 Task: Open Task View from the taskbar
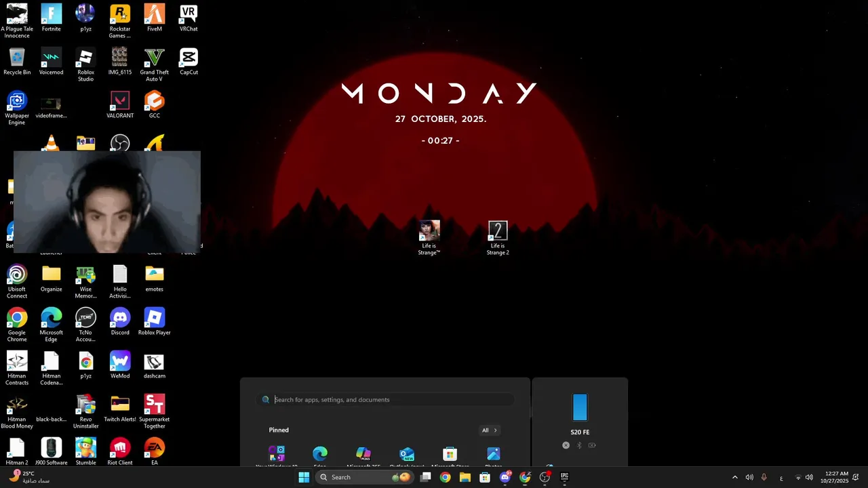(x=425, y=477)
